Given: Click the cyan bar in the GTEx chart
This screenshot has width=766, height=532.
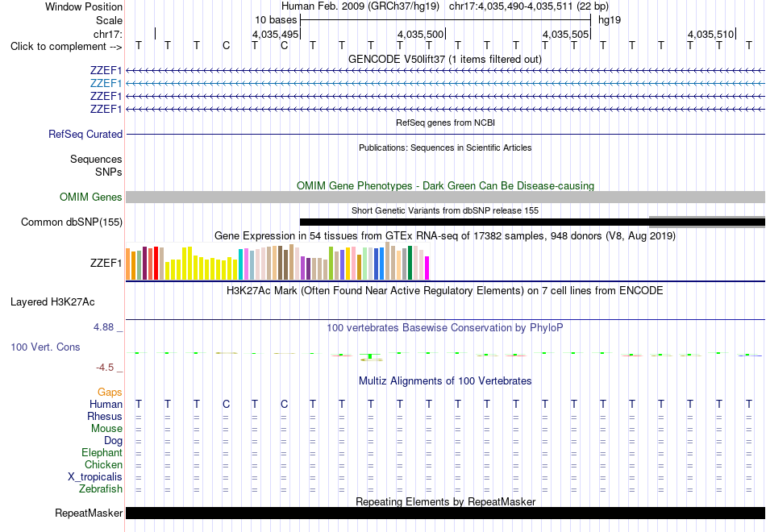Looking at the screenshot, I should tap(240, 264).
